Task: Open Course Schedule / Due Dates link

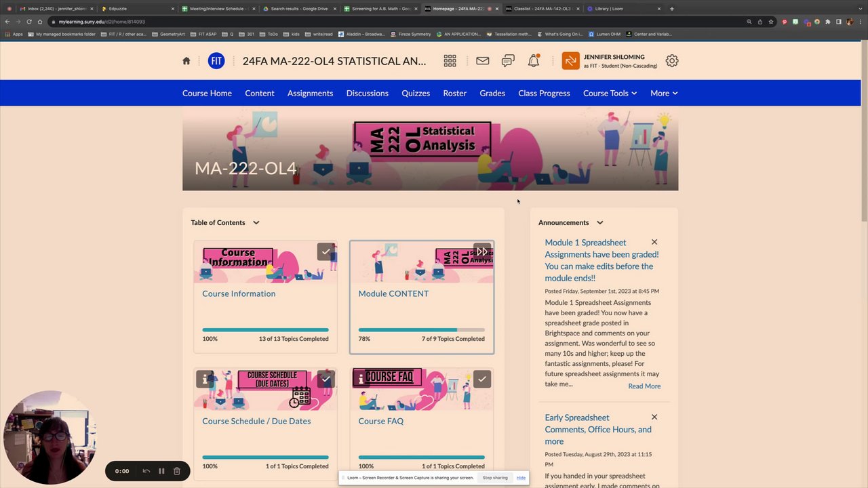Action: [x=256, y=421]
